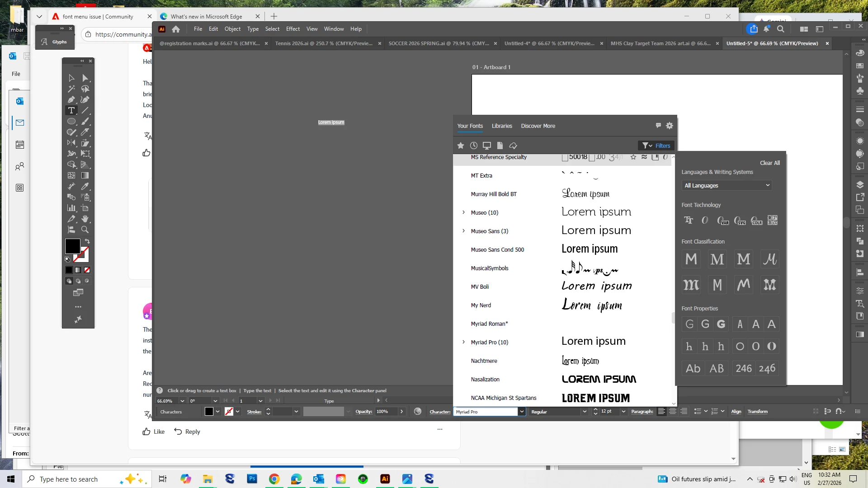Show favorite fonts via the star filter icon
Image resolution: width=868 pixels, height=488 pixels.
click(461, 145)
